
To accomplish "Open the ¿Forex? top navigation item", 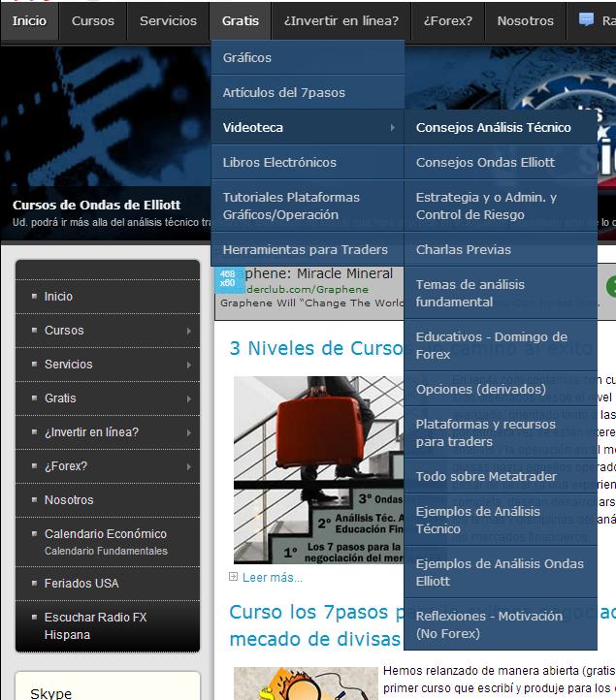I will (447, 21).
